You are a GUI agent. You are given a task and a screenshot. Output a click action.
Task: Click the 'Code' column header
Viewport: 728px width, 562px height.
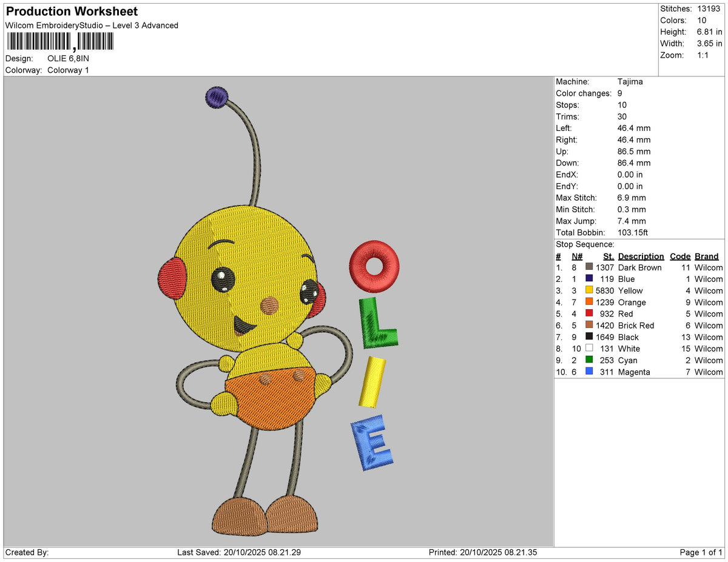point(680,256)
